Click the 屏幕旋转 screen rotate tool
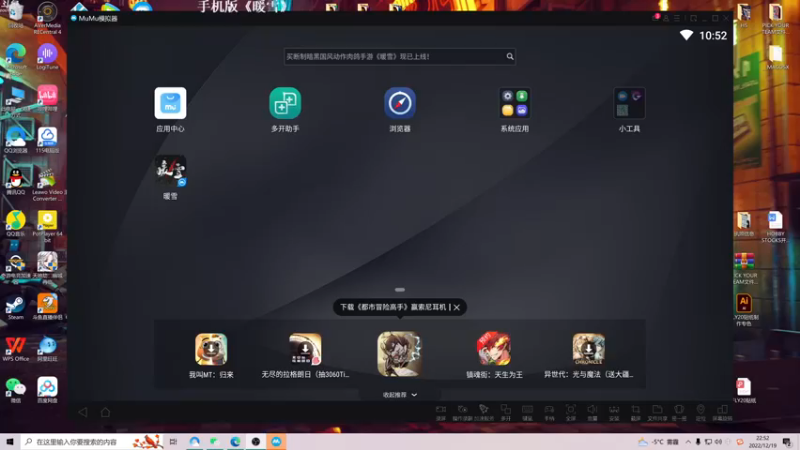Image resolution: width=800 pixels, height=450 pixels. tap(722, 413)
